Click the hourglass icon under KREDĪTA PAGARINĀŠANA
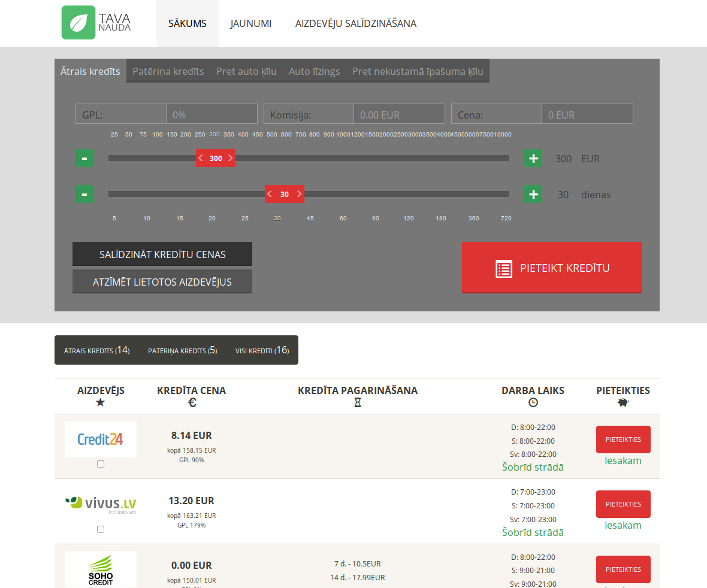The image size is (707, 588). pos(358,402)
